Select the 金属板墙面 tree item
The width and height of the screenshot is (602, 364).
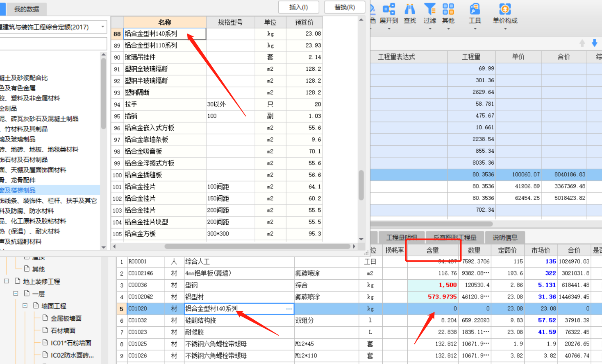pyautogui.click(x=66, y=318)
